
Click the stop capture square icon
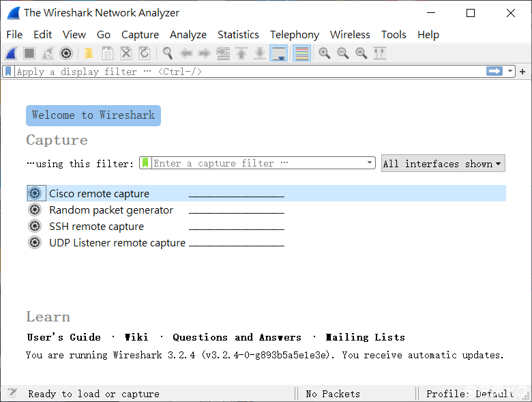click(29, 53)
